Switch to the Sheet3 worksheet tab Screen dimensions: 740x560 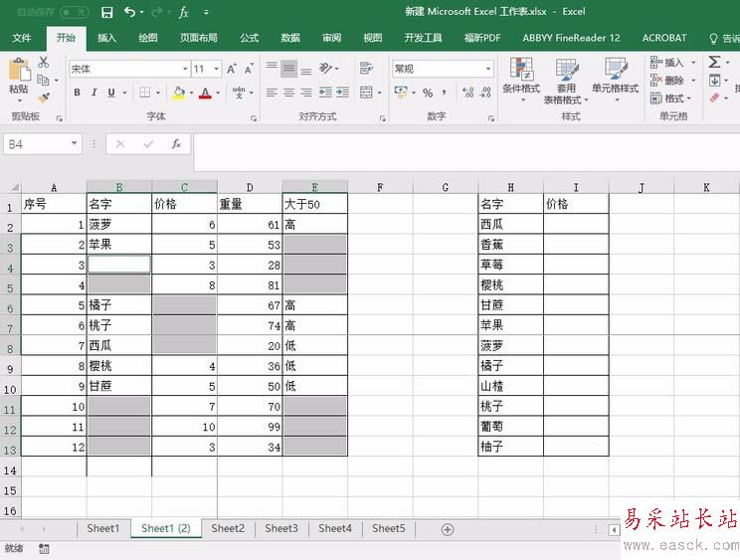point(281,529)
